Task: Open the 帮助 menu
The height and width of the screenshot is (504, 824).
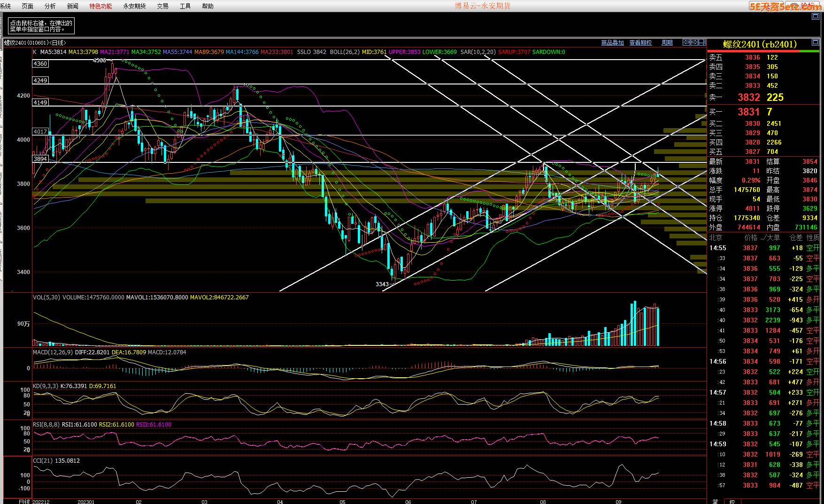Action: (x=208, y=6)
